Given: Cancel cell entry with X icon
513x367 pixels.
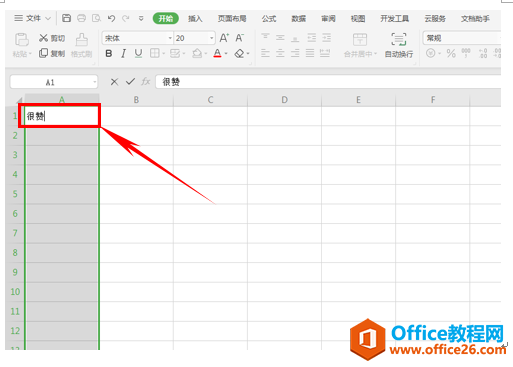Looking at the screenshot, I should (x=114, y=82).
